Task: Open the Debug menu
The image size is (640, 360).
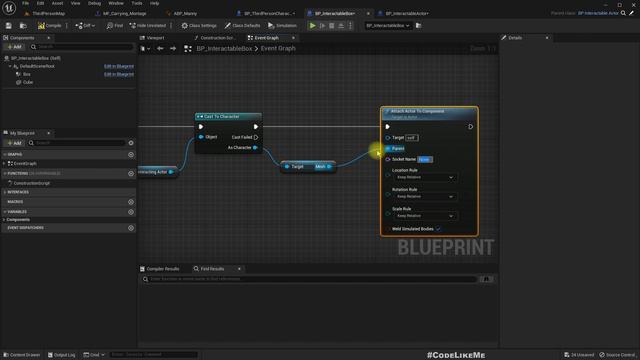Action: [94, 3]
